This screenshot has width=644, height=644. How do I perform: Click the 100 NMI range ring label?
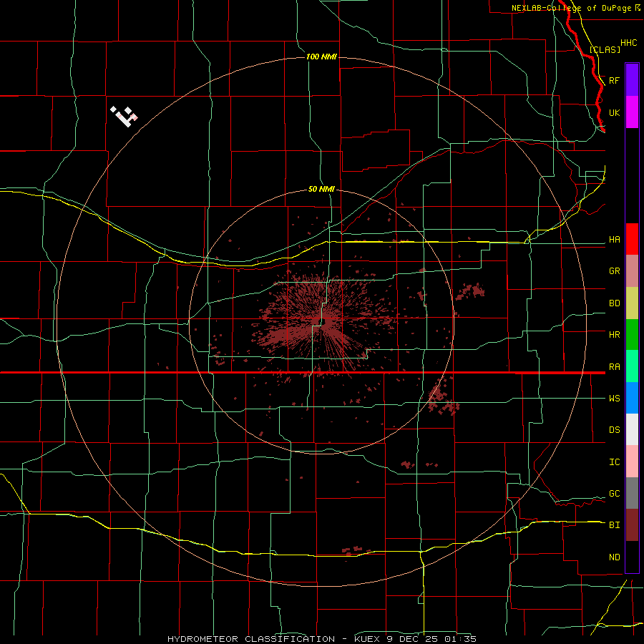[321, 57]
